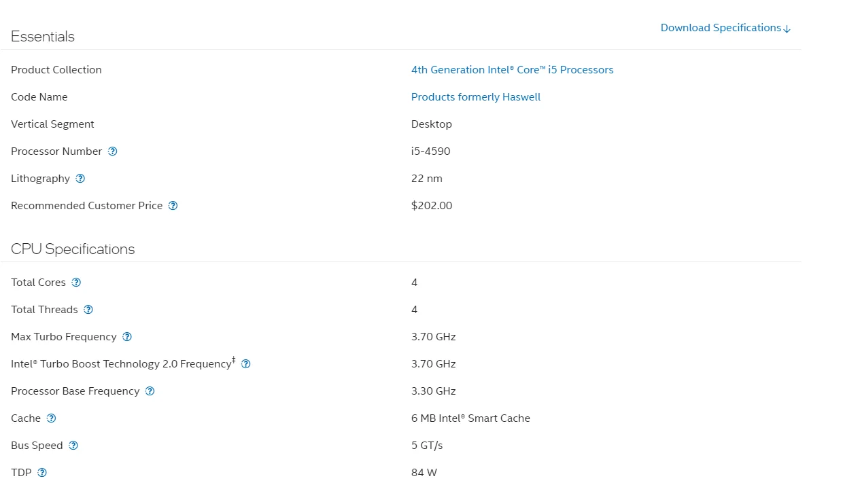The height and width of the screenshot is (504, 860).
Task: Click Turbo Boost Technology 2.0 Frequency help icon
Action: [x=246, y=364]
